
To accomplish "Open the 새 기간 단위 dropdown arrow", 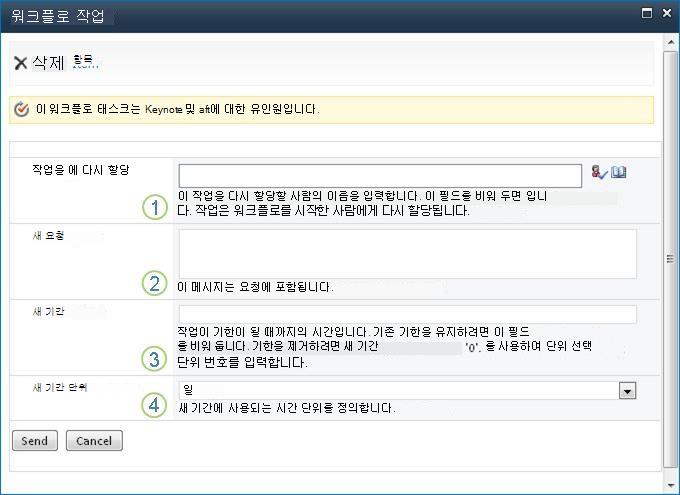I will click(x=627, y=391).
